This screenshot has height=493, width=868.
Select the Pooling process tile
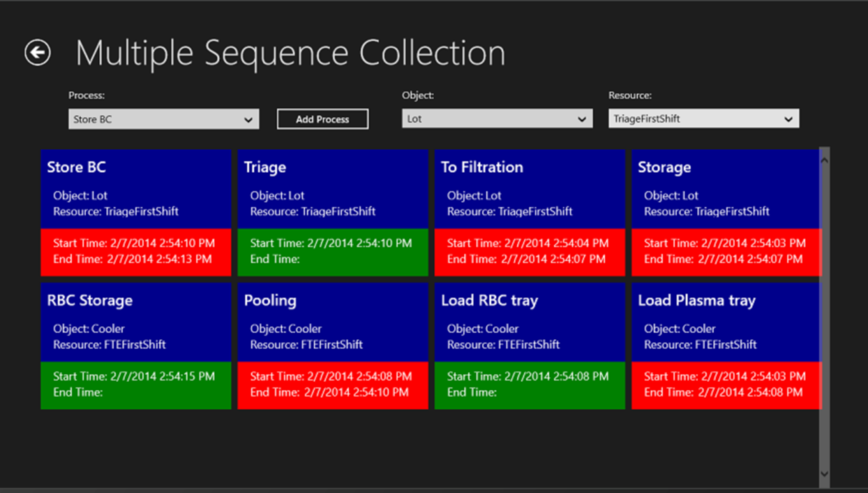tap(332, 322)
